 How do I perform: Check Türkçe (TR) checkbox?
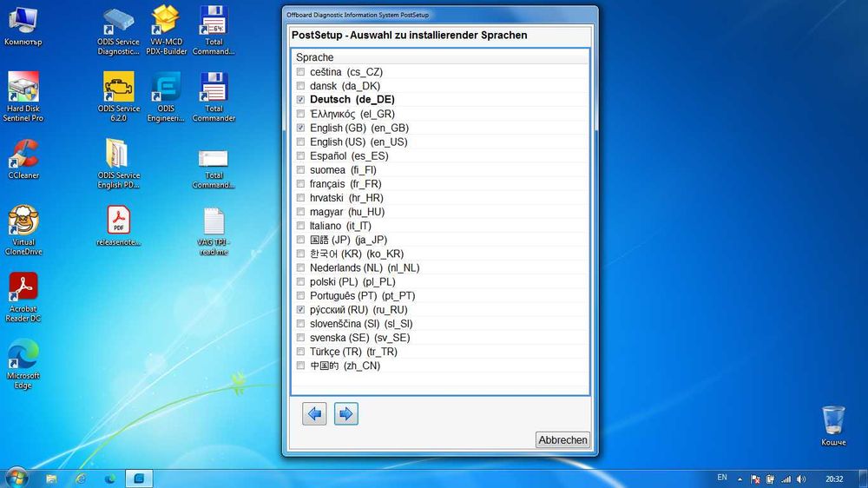(x=300, y=352)
